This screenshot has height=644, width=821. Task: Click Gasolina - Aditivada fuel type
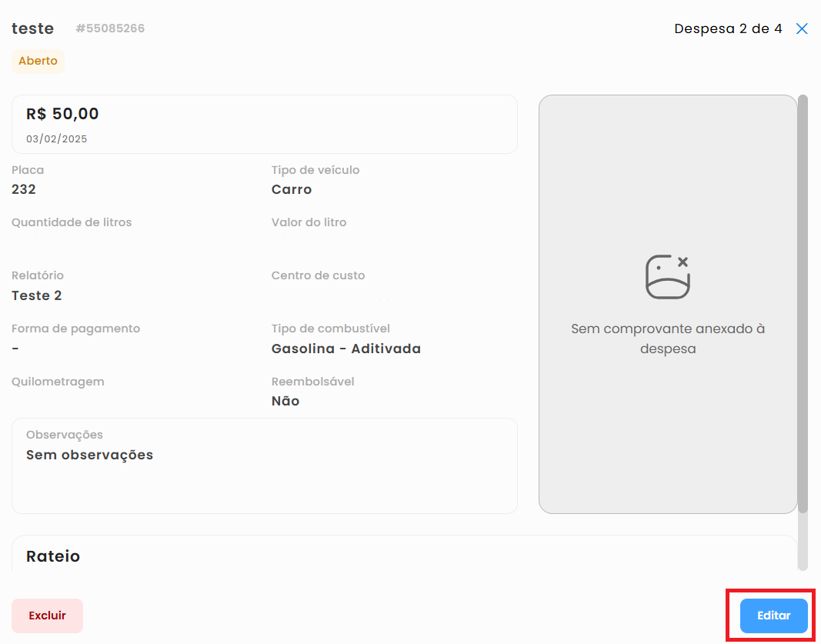[x=345, y=349]
